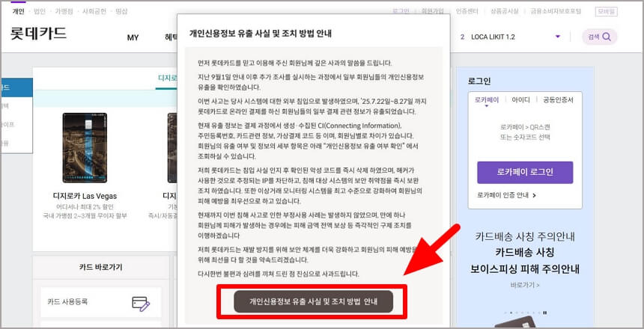
Task: Switch to the 공동인증서 login tab
Action: click(558, 99)
